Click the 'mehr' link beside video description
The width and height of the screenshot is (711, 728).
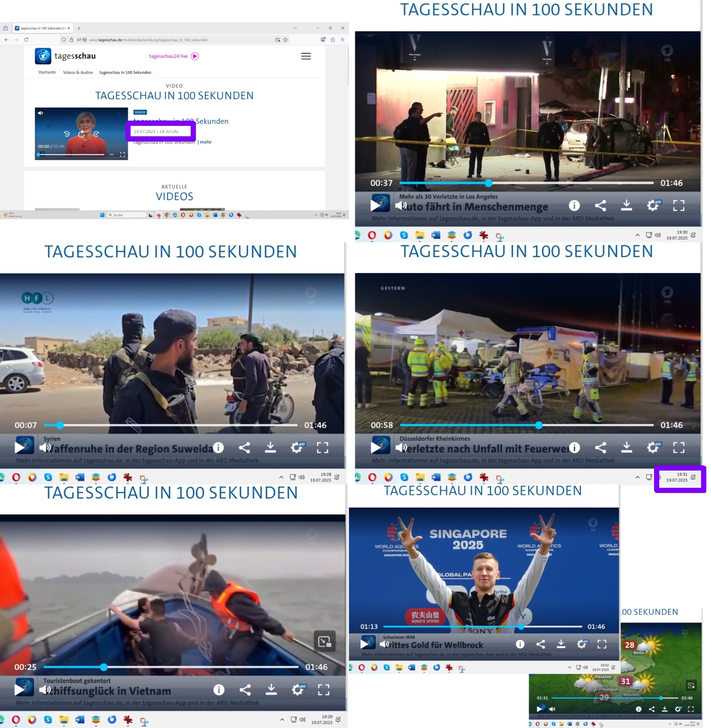[x=206, y=142]
